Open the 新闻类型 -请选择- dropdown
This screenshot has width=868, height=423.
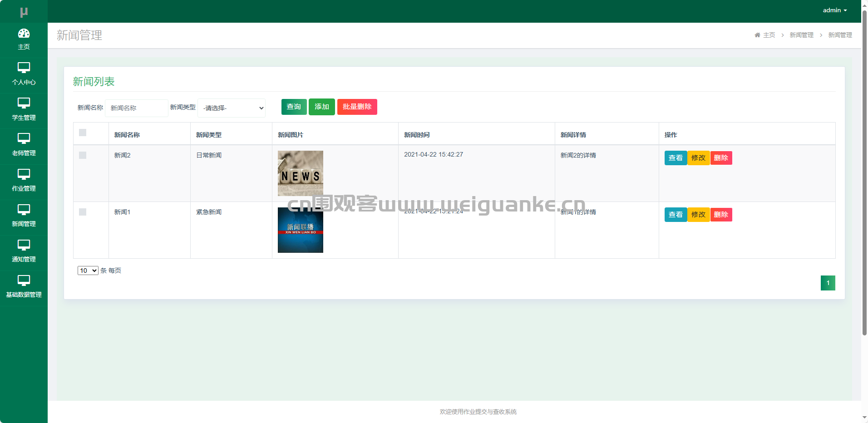click(232, 108)
